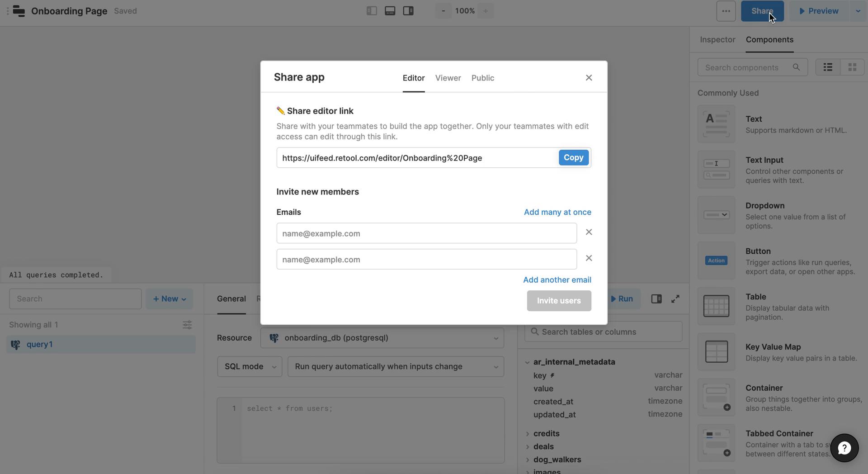Select query1 in the query list
Screen dimensions: 868x474
point(40,344)
